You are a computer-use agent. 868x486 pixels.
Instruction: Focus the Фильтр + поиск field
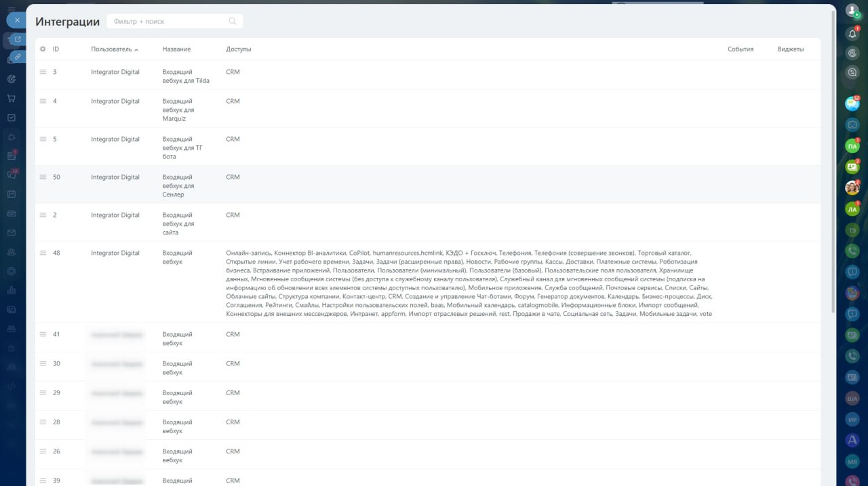(x=166, y=22)
